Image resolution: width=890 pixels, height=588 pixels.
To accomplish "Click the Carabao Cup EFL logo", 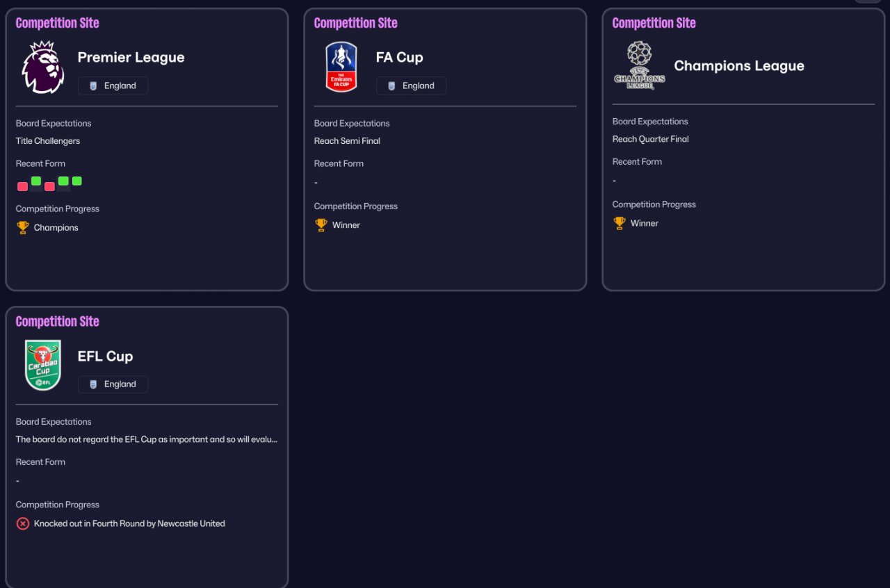I will click(43, 365).
